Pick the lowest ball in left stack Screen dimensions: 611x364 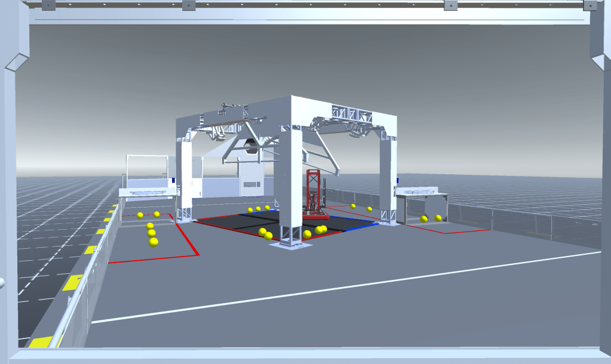[153, 242]
